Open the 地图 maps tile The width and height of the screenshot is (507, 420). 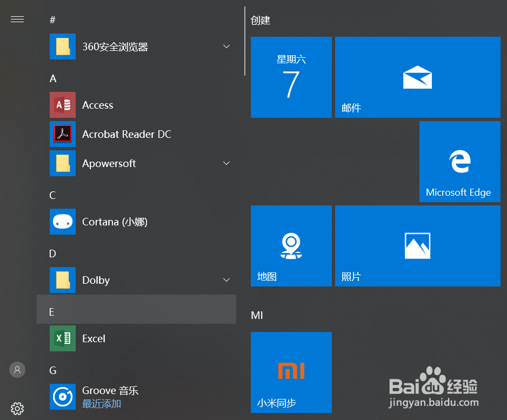pos(291,246)
